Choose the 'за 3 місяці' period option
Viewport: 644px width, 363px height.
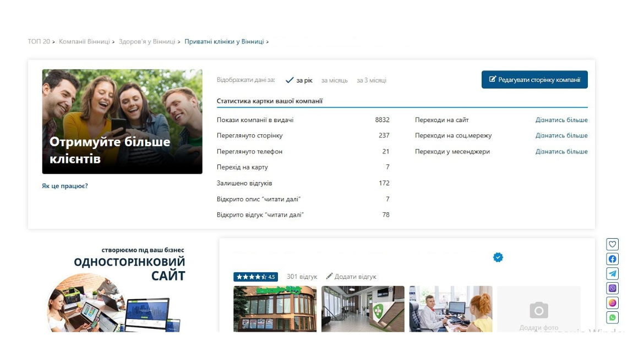pos(372,80)
